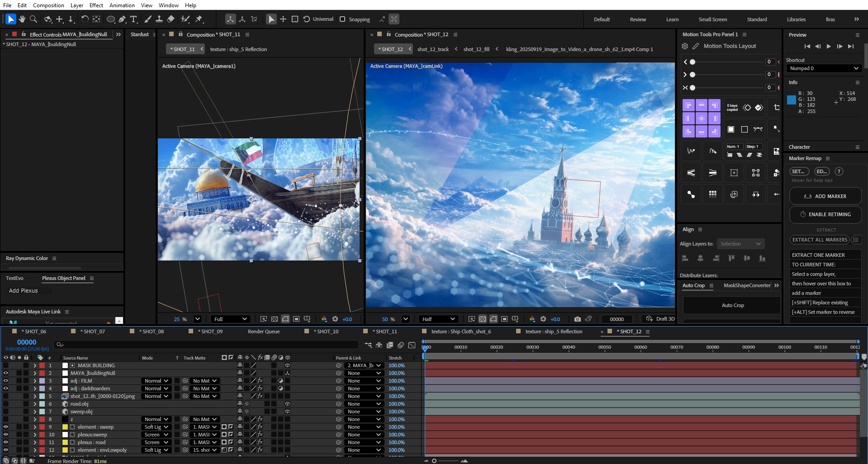868x464 pixels.
Task: Open workspace overflow chevron
Action: pos(856,19)
